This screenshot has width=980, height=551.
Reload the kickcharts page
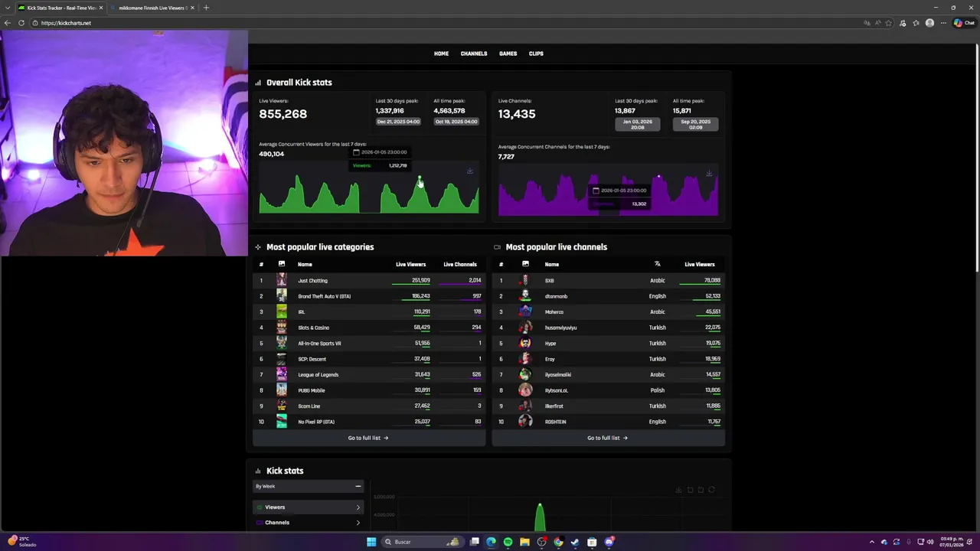(21, 23)
